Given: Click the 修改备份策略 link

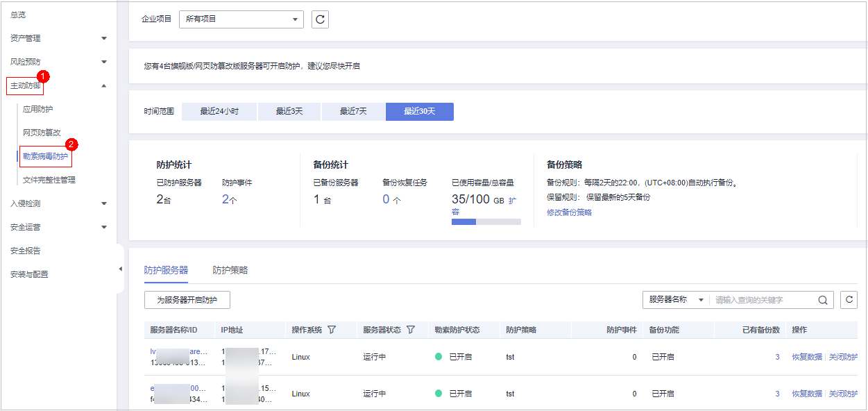Looking at the screenshot, I should [569, 212].
